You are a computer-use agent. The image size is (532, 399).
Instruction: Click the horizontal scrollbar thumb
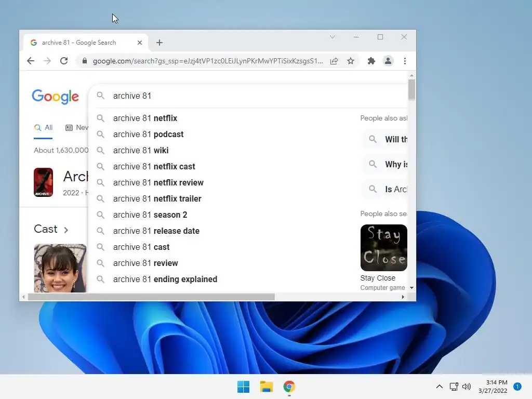pyautogui.click(x=151, y=297)
